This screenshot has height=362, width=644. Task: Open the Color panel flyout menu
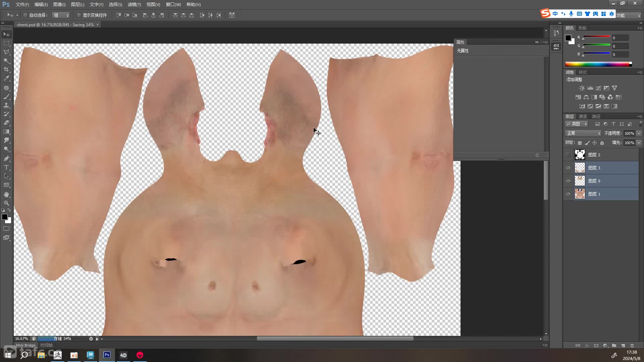click(640, 28)
